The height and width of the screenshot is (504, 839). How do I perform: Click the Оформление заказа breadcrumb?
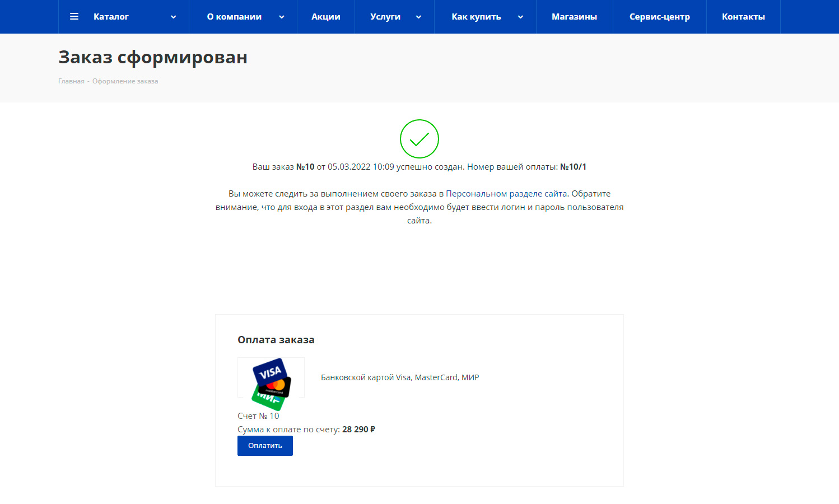point(125,81)
